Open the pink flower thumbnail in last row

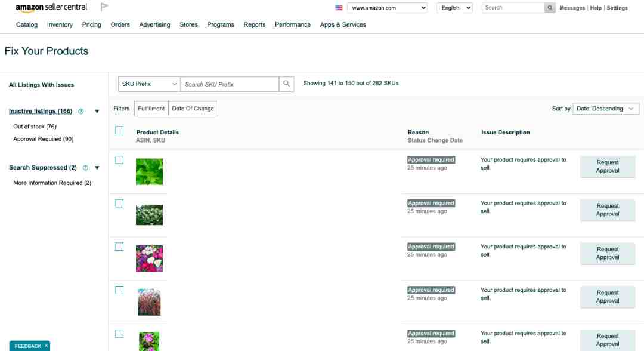tap(149, 341)
